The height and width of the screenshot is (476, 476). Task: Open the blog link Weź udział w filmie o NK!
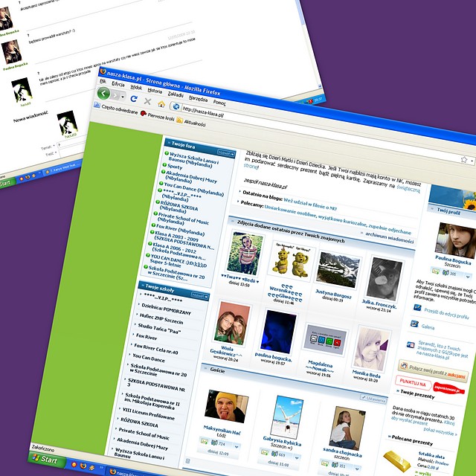310,204
